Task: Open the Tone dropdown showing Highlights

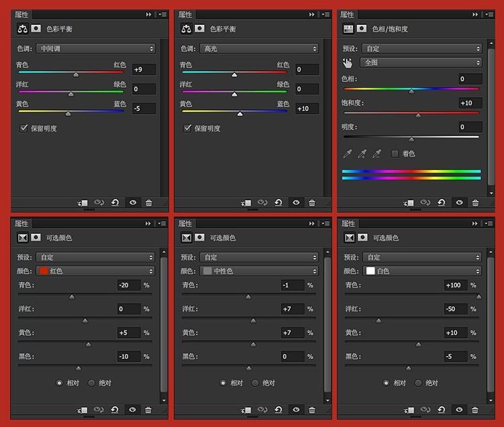Action: click(259, 49)
